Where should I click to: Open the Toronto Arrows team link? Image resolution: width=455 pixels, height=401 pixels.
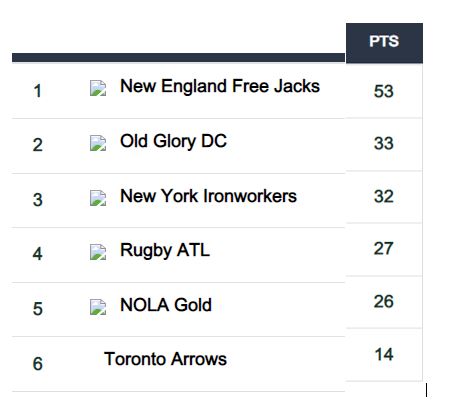(165, 359)
